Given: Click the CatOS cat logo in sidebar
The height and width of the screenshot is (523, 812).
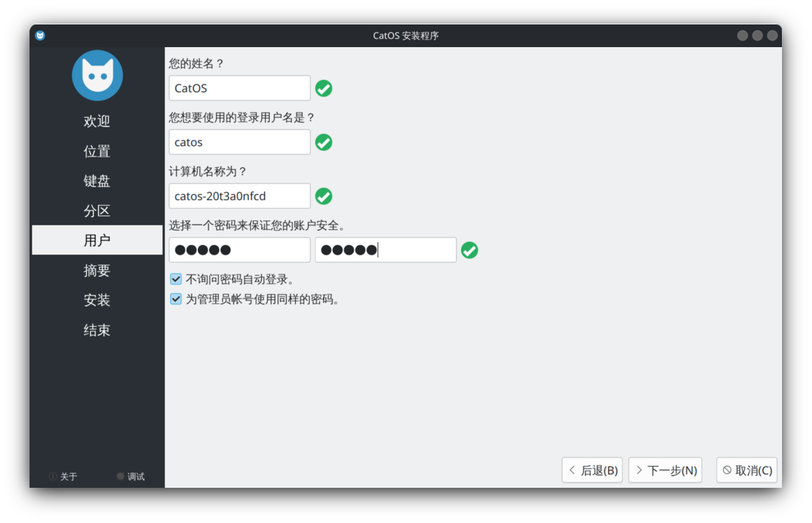Looking at the screenshot, I should (97, 76).
